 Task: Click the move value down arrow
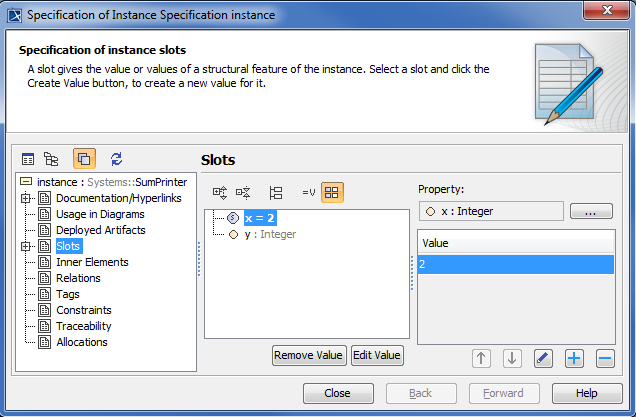click(512, 358)
